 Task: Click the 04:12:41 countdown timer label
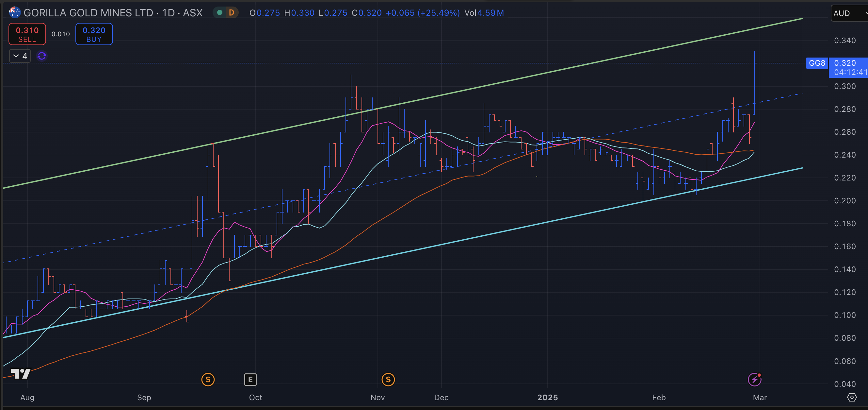pos(850,72)
